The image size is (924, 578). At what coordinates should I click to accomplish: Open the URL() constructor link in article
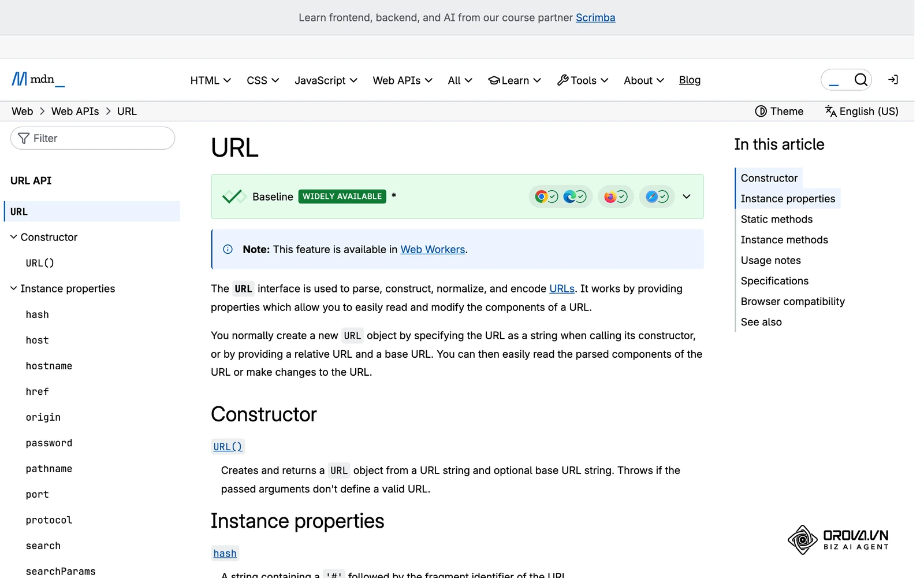(228, 446)
